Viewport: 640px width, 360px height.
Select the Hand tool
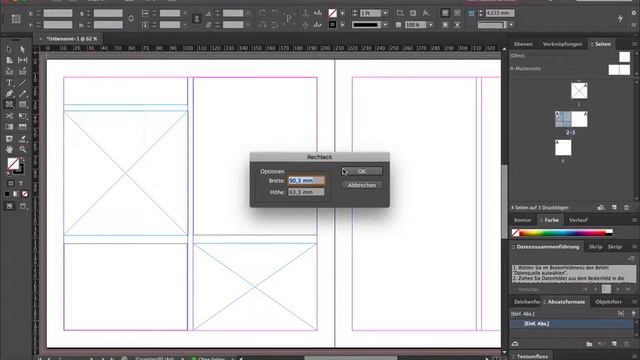point(9,150)
